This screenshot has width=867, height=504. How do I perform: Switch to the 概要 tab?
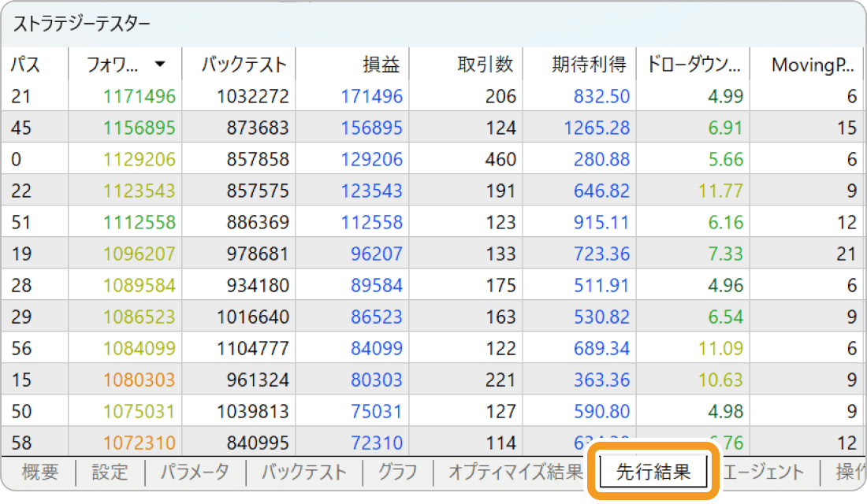(41, 472)
